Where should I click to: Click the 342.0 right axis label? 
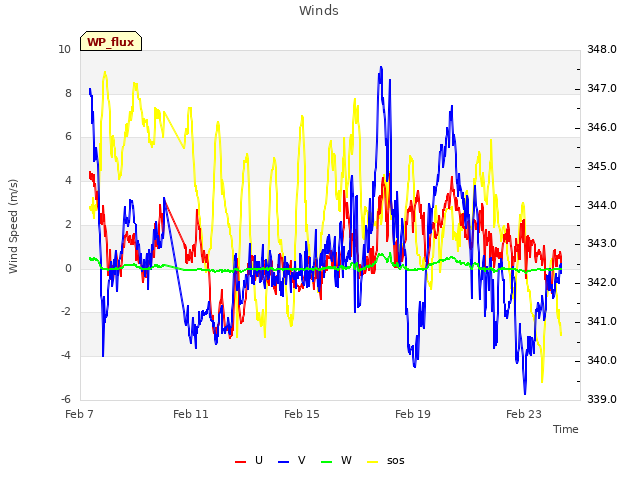coord(602,282)
